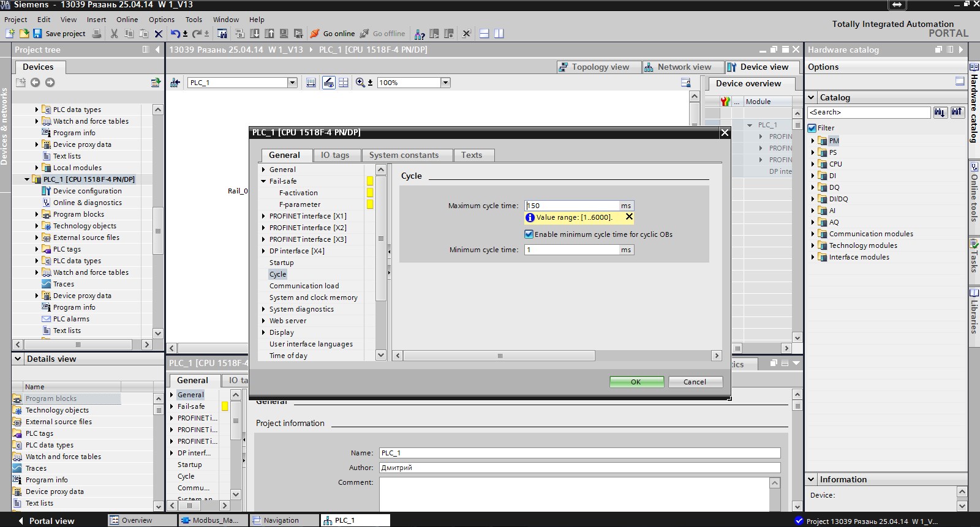Click the Search up icon in Hardware catalog
The width and height of the screenshot is (980, 527).
[957, 112]
